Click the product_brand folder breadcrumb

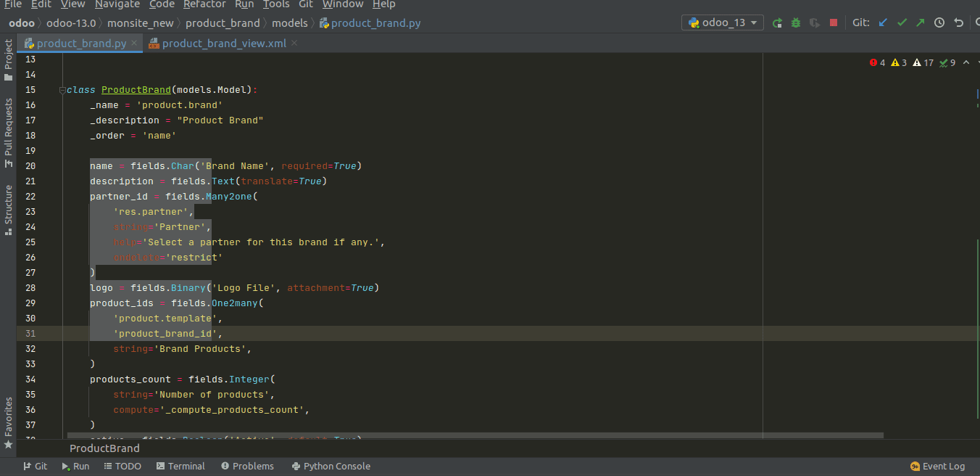(x=223, y=22)
